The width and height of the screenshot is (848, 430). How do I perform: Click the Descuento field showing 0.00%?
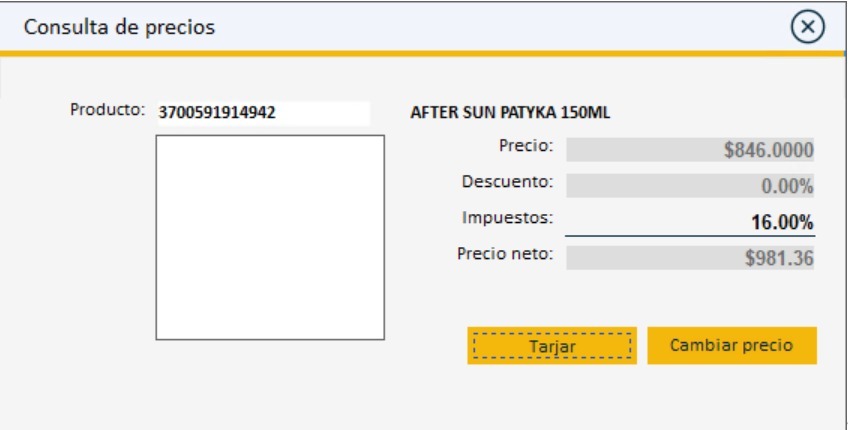click(690, 186)
